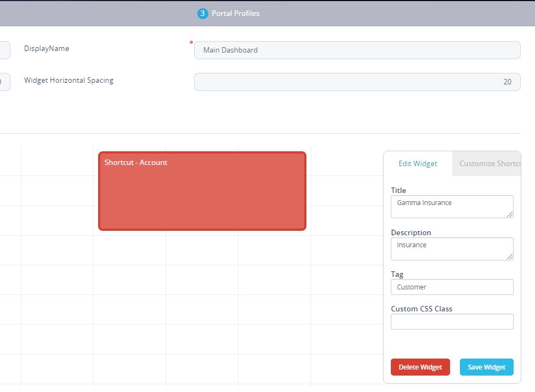
Task: Click the Description label in widget panel
Action: [411, 232]
